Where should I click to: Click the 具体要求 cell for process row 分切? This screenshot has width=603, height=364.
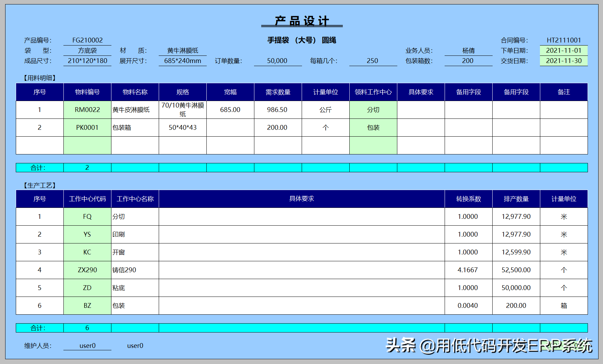click(302, 217)
